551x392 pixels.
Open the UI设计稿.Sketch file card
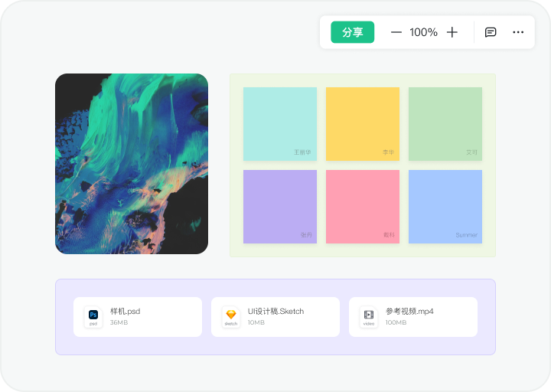tap(275, 317)
